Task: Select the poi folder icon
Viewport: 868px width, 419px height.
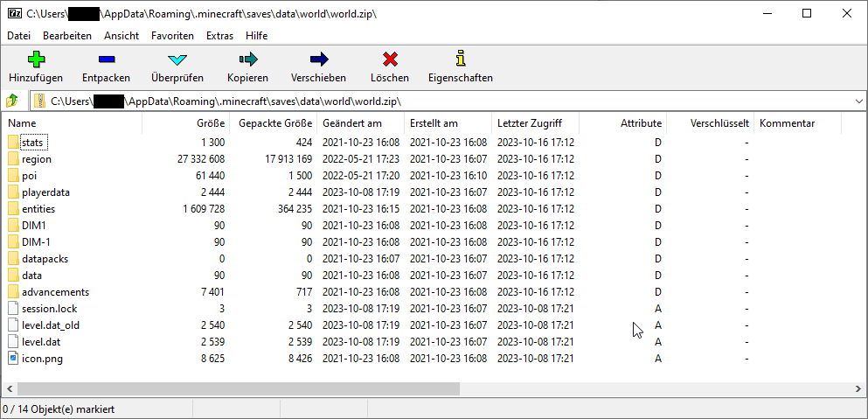Action: (x=13, y=176)
